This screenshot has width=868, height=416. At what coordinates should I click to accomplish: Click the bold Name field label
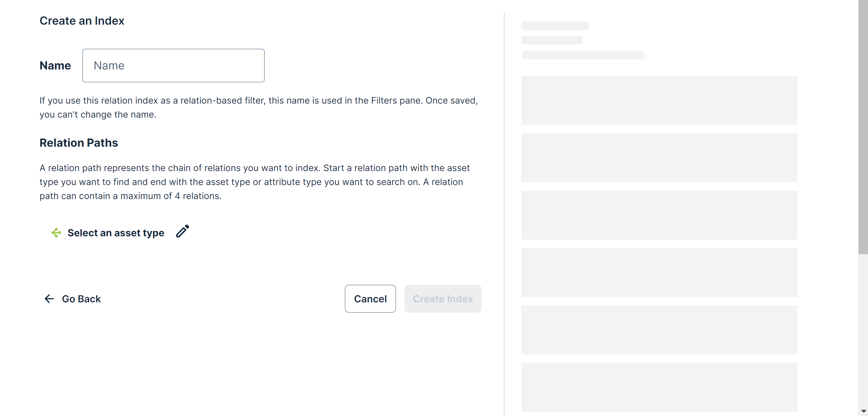tap(55, 65)
